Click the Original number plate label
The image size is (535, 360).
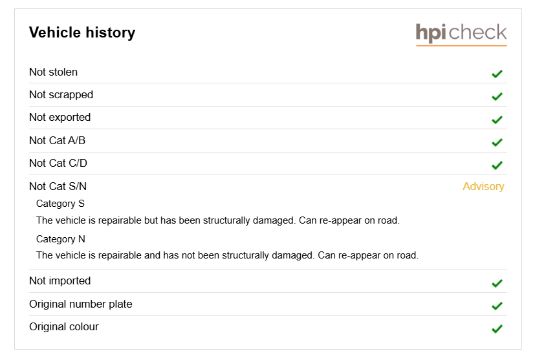(81, 304)
